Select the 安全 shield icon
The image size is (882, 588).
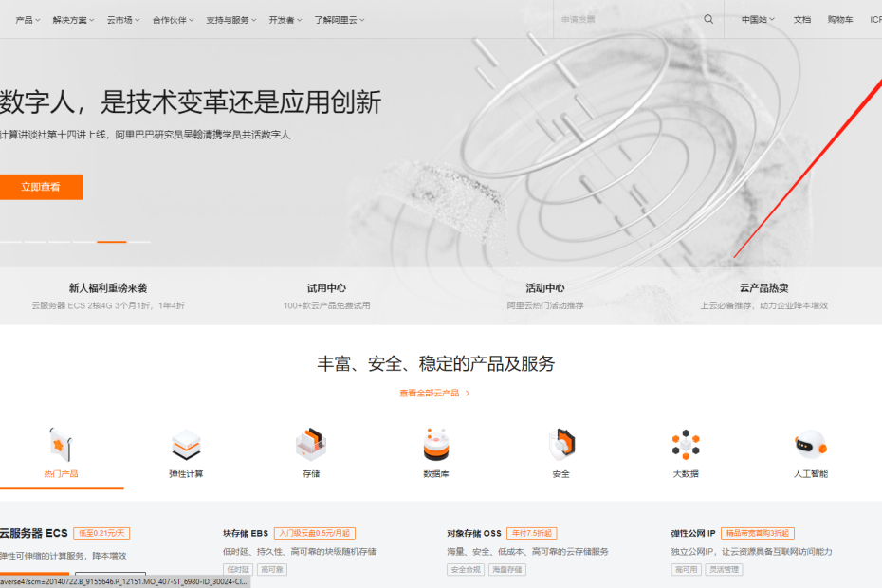point(561,445)
